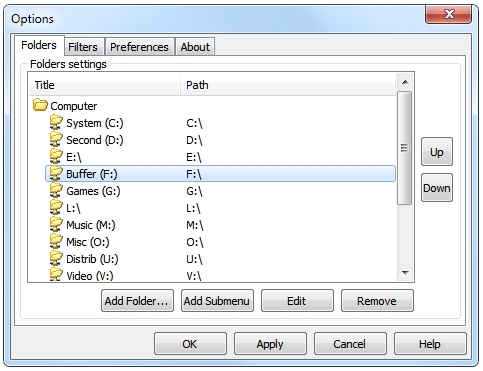
Task: Click the scrollbar down arrow
Action: 405,273
